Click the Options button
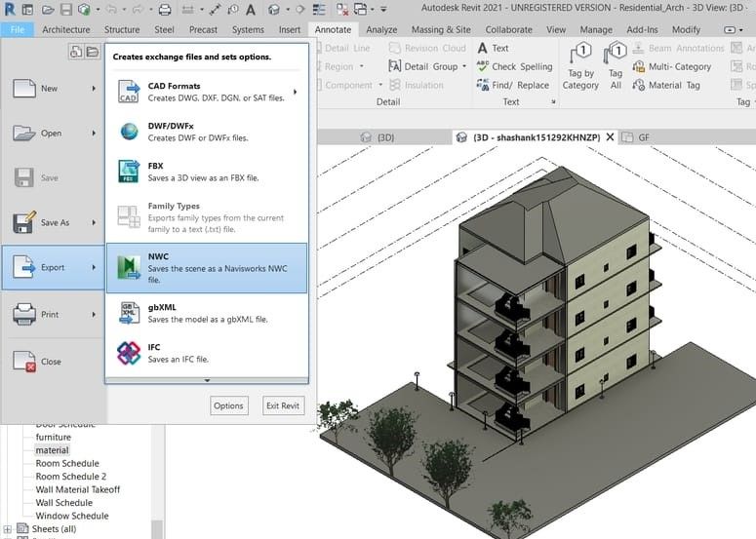Image resolution: width=756 pixels, height=539 pixels. point(229,405)
